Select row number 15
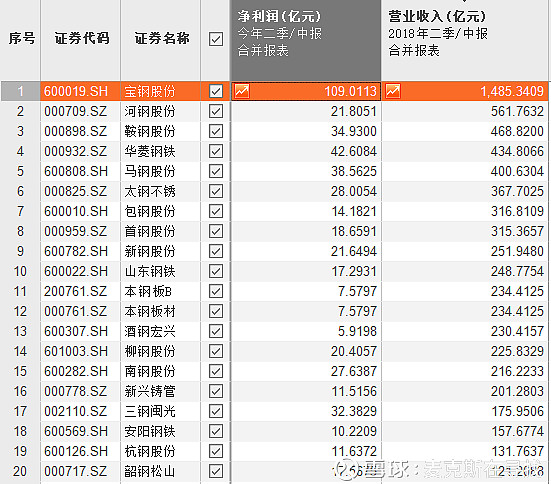Viewport: 551px width, 484px height. 20,371
